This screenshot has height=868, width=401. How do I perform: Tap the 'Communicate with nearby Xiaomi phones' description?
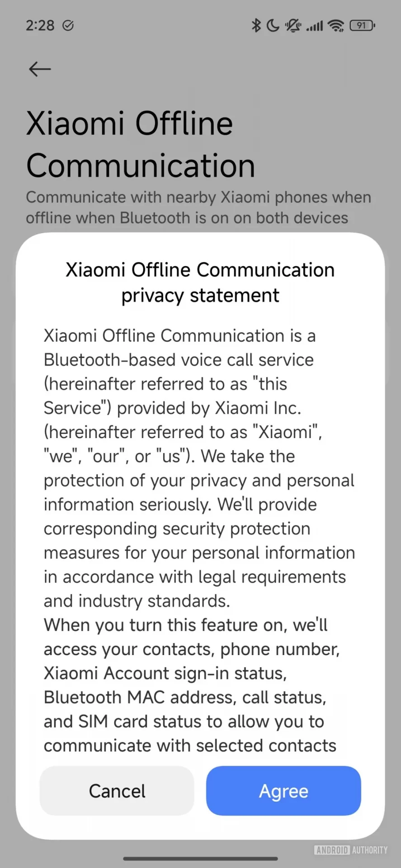coord(198,208)
